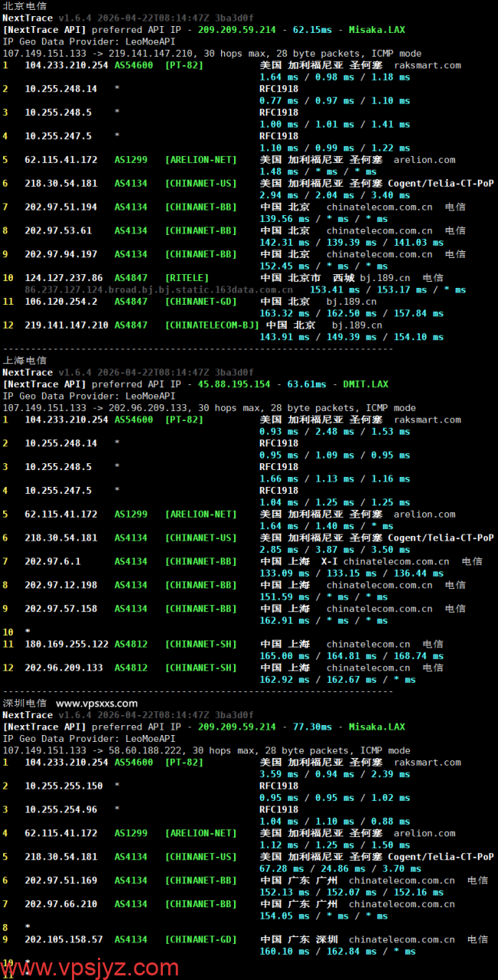Click the [CHINATELECOM-BJ] network tag

pyautogui.click(x=212, y=325)
